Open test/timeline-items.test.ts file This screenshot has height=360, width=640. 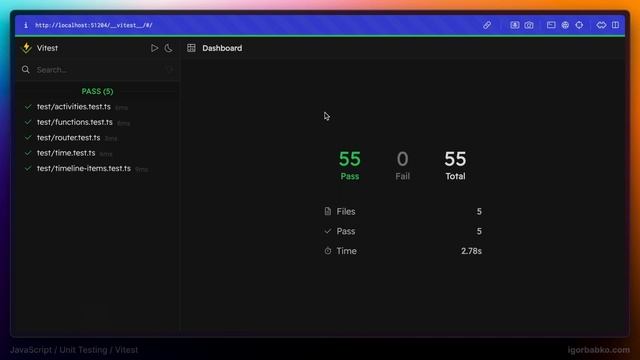(84, 168)
